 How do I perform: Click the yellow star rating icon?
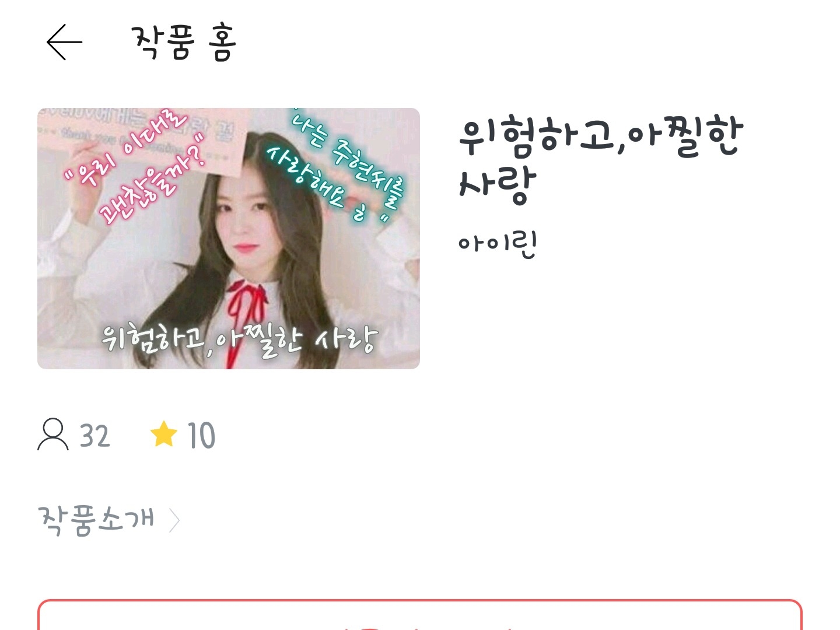click(x=164, y=434)
